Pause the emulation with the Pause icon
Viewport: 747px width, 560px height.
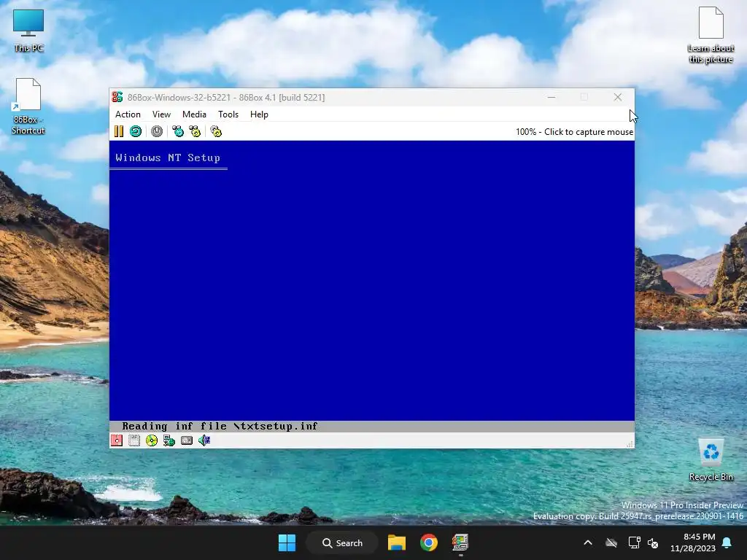pos(119,131)
